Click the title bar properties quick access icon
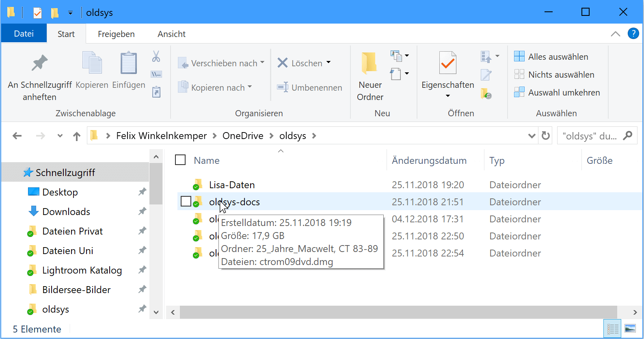The image size is (644, 339). [x=37, y=13]
